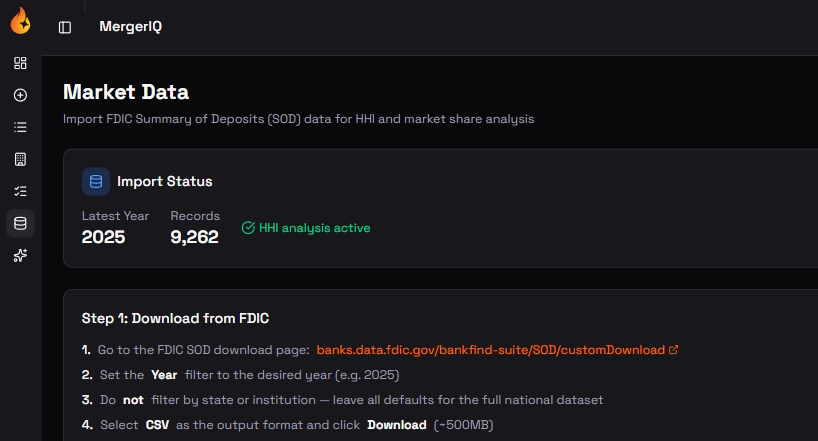Click the Step 1 Download from FDIC heading
Image resolution: width=818 pixels, height=441 pixels.
pyautogui.click(x=175, y=318)
